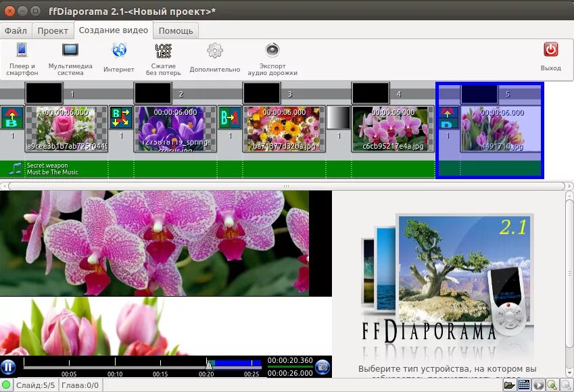Image resolution: width=574 pixels, height=392 pixels.
Task: Switch to the preview mode play icon
Action: tap(538, 385)
